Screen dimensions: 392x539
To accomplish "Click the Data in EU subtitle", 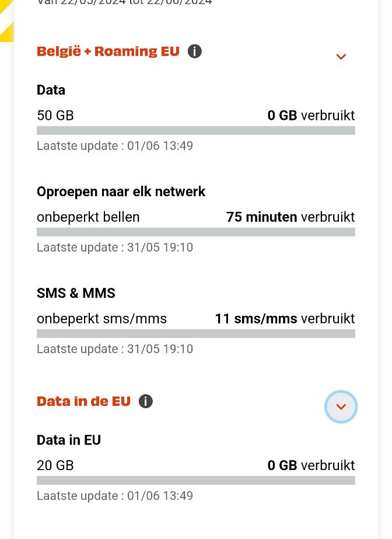I will [x=69, y=440].
